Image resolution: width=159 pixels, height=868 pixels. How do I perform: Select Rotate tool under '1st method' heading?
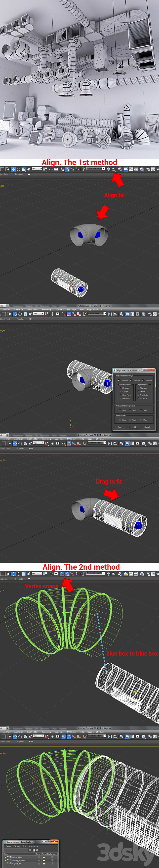tap(19, 169)
